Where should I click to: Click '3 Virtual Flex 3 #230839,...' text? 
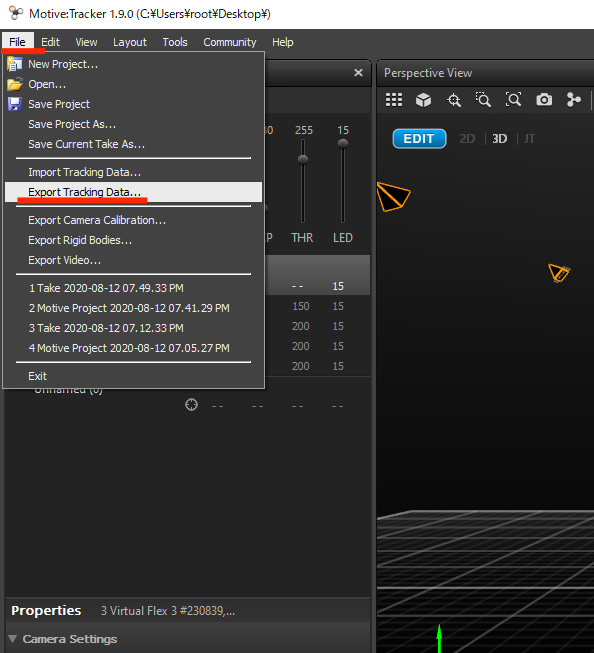point(168,611)
